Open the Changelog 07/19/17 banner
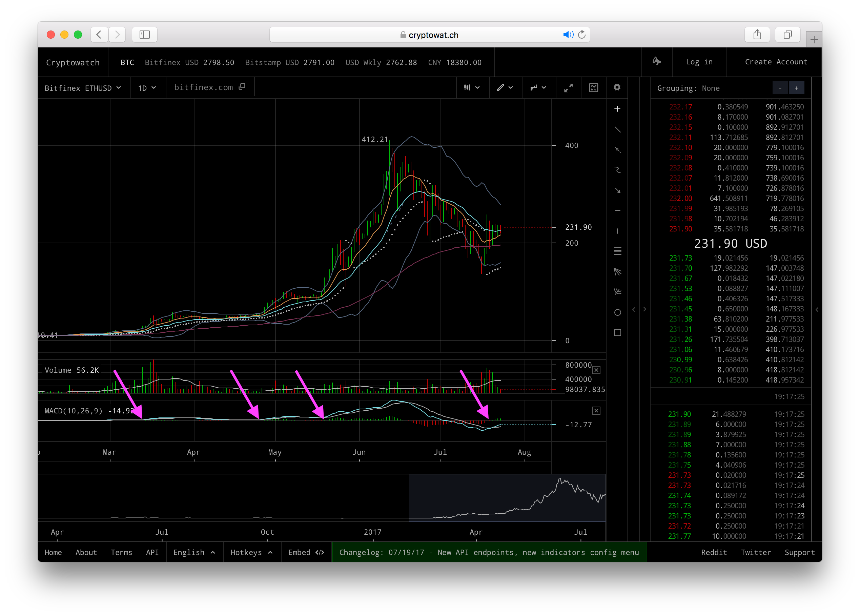860x616 pixels. click(489, 552)
